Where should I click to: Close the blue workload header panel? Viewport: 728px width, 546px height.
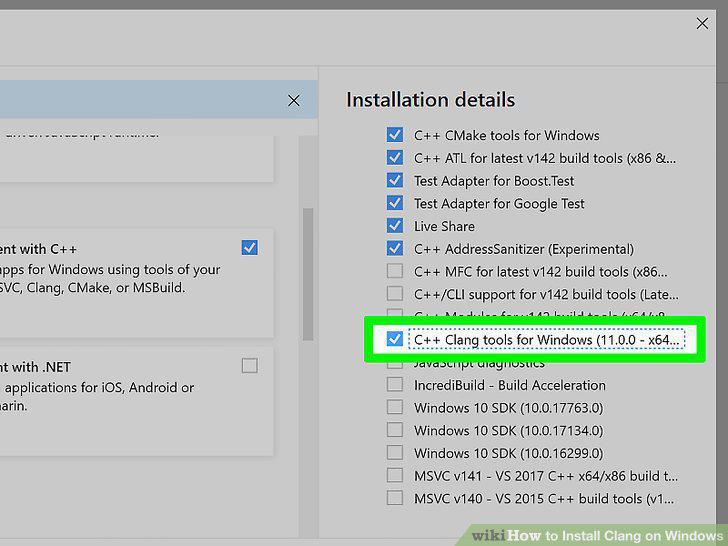[293, 100]
